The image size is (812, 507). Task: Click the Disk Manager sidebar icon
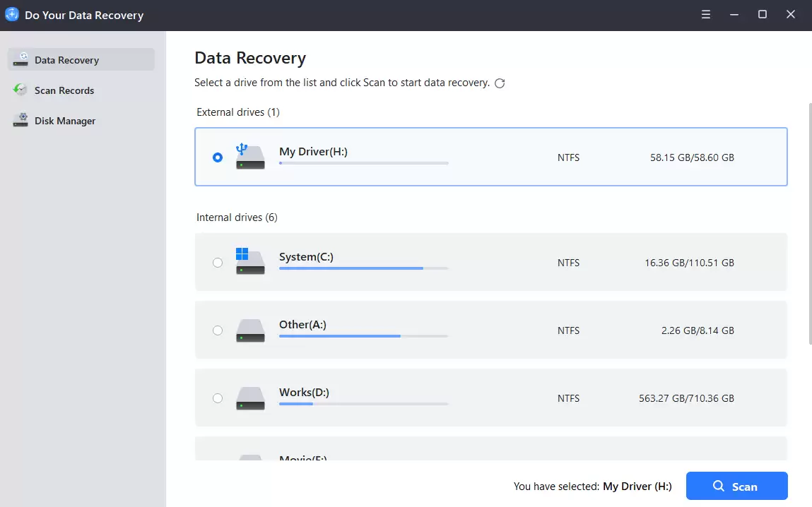coord(21,121)
